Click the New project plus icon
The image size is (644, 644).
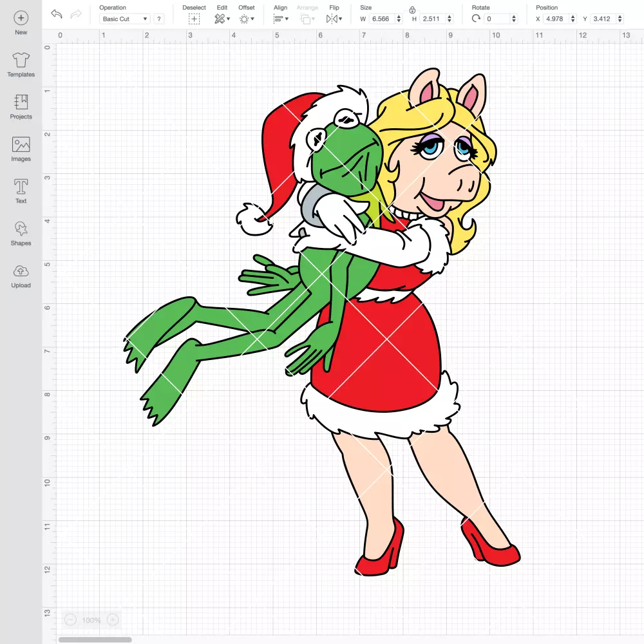pyautogui.click(x=21, y=18)
